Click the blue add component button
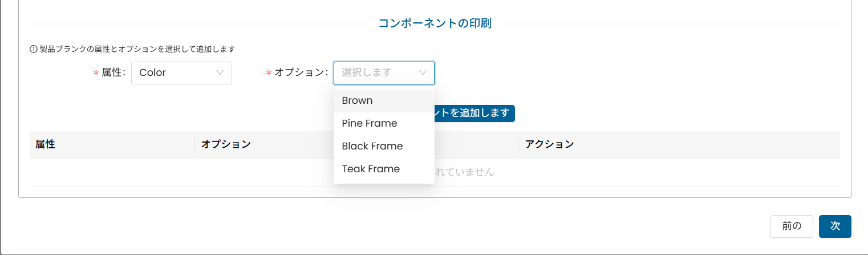This screenshot has height=255, width=868. click(x=474, y=113)
